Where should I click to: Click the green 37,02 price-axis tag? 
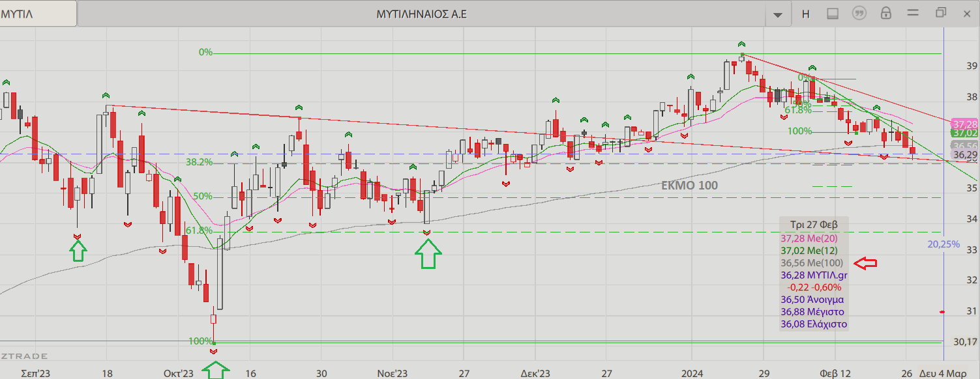(965, 133)
